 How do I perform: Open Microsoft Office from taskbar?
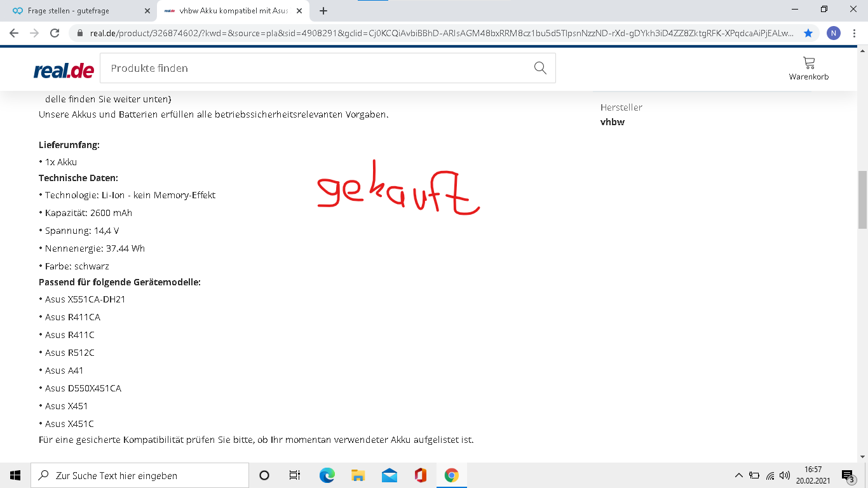[420, 475]
